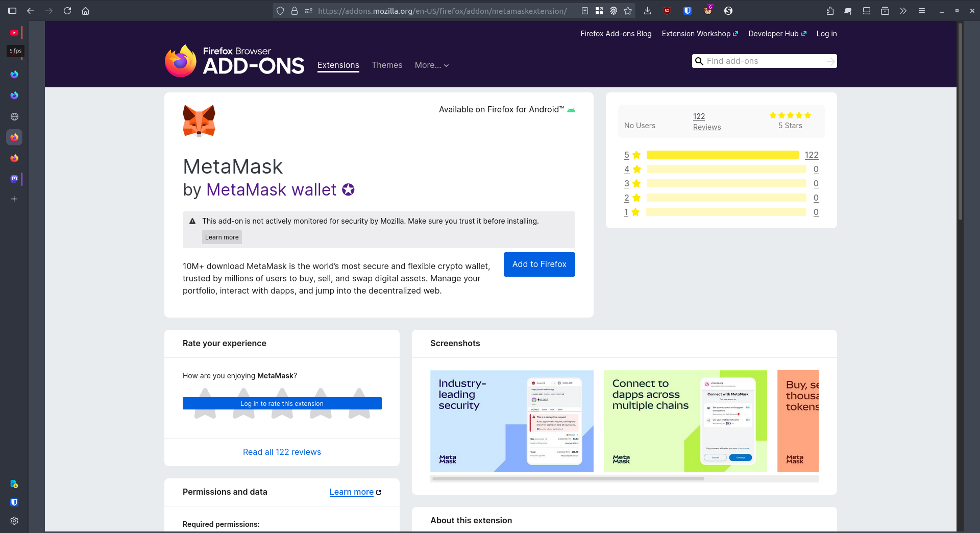The width and height of the screenshot is (980, 533).
Task: Click the 3 star rating row label
Action: coord(632,183)
